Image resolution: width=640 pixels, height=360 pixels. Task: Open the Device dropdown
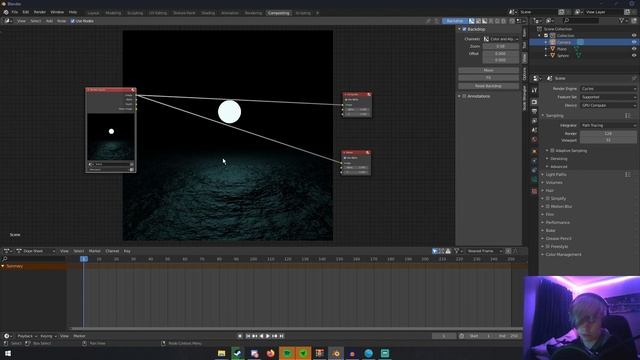pos(608,105)
